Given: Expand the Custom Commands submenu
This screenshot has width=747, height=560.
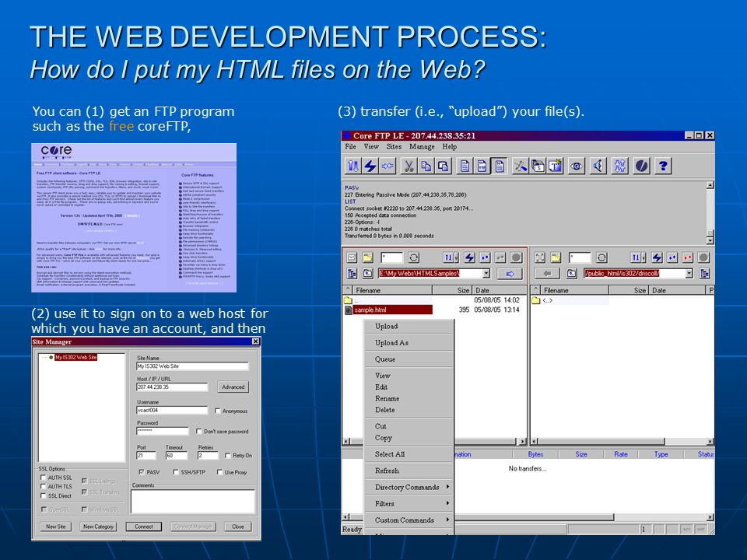Looking at the screenshot, I should coord(409,520).
